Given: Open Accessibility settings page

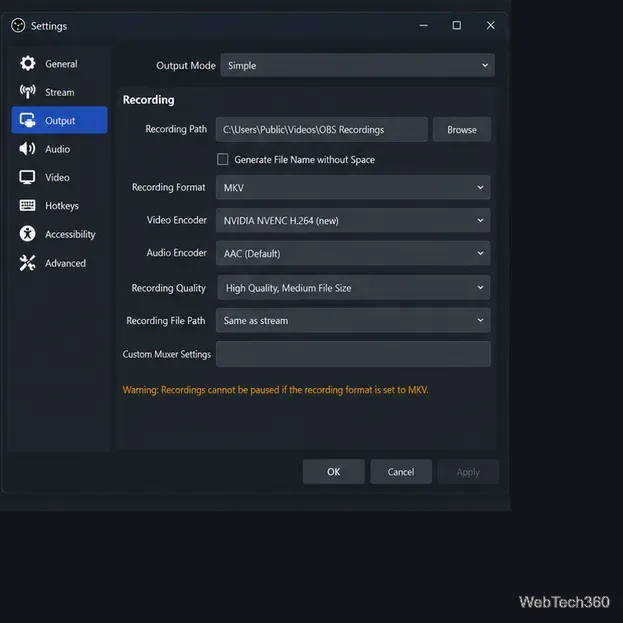Looking at the screenshot, I should click(59, 234).
